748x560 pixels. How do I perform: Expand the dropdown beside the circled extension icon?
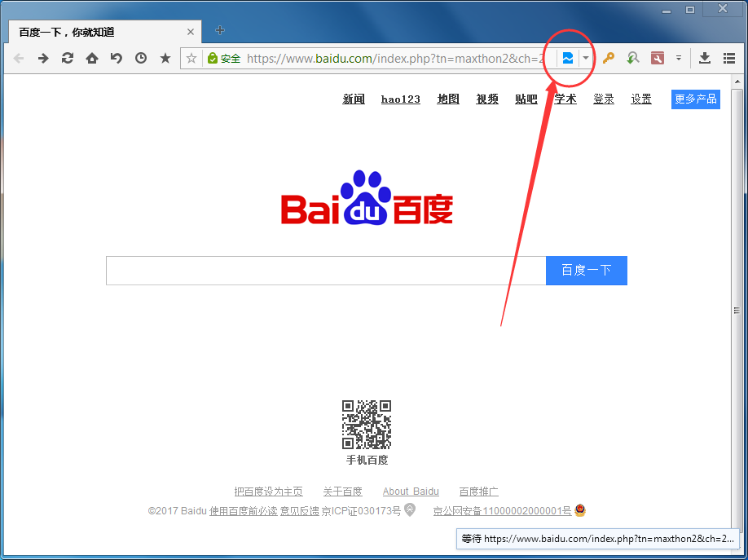pos(585,58)
